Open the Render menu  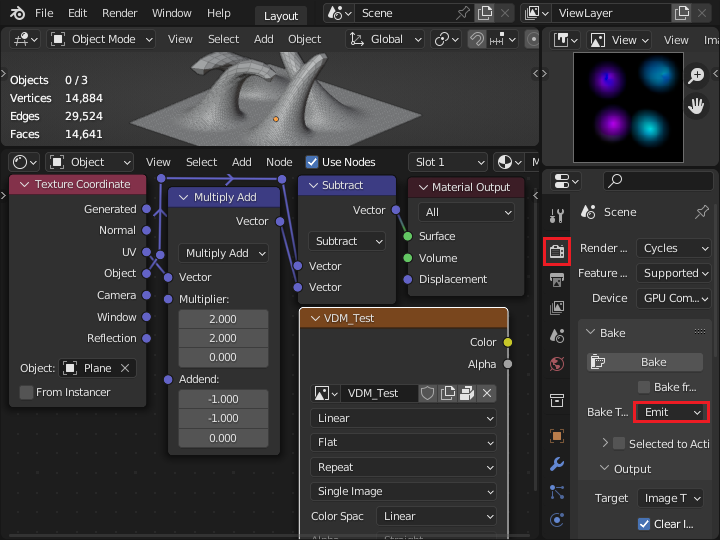[119, 13]
